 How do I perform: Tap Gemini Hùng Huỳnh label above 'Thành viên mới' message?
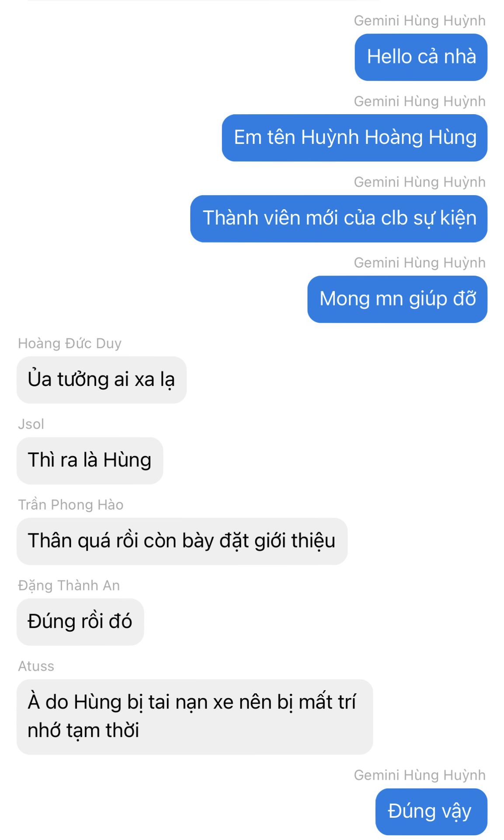pyautogui.click(x=420, y=182)
